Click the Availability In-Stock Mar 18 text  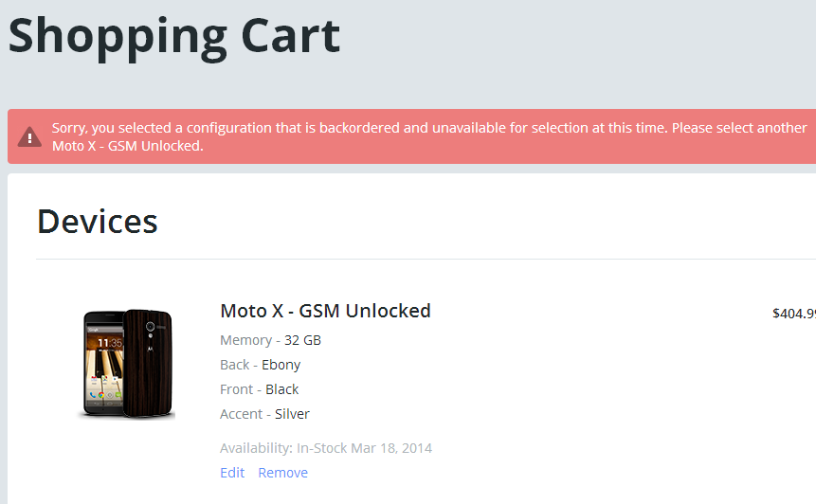[326, 448]
